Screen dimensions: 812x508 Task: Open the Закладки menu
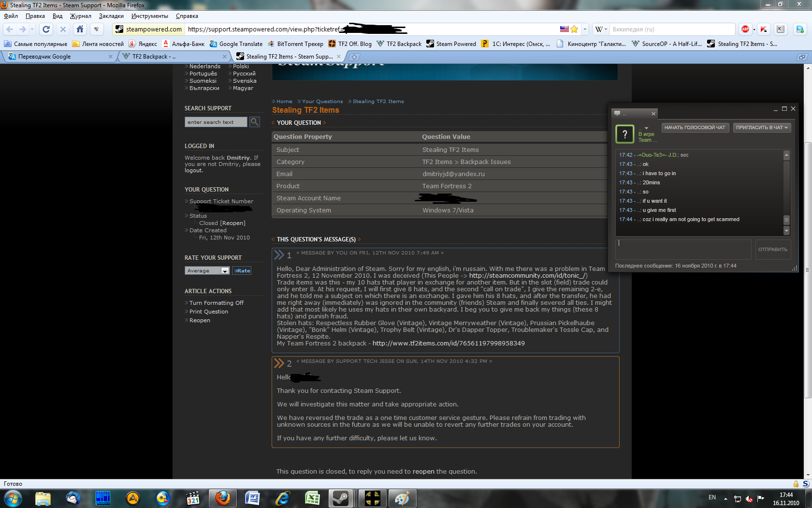click(111, 16)
